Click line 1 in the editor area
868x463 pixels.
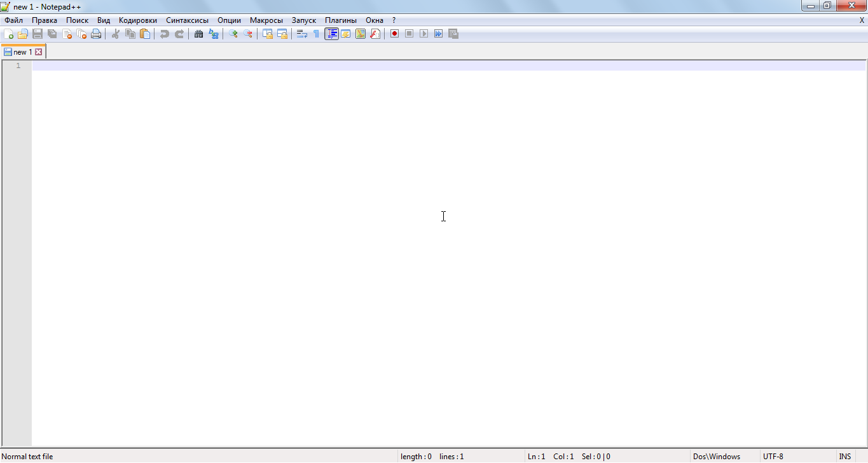(x=254, y=66)
